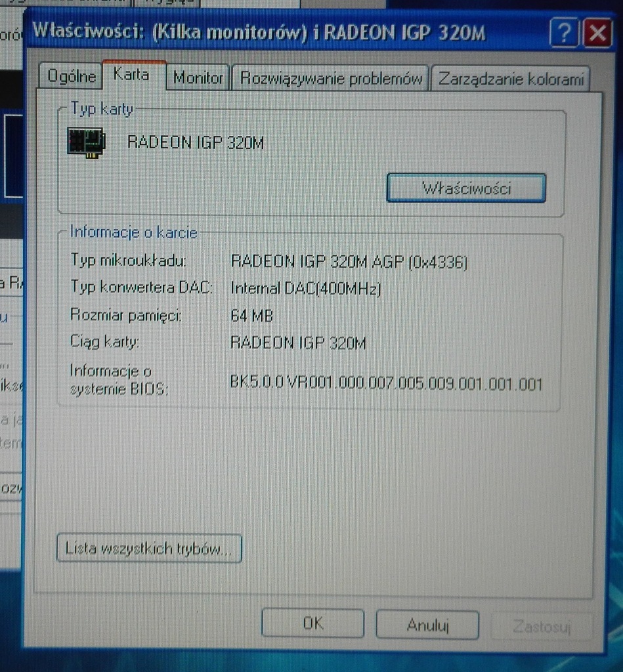Viewport: 623px width, 672px height.
Task: Click the Ciąg karty value RADEON IGP 320M
Action: (x=298, y=343)
